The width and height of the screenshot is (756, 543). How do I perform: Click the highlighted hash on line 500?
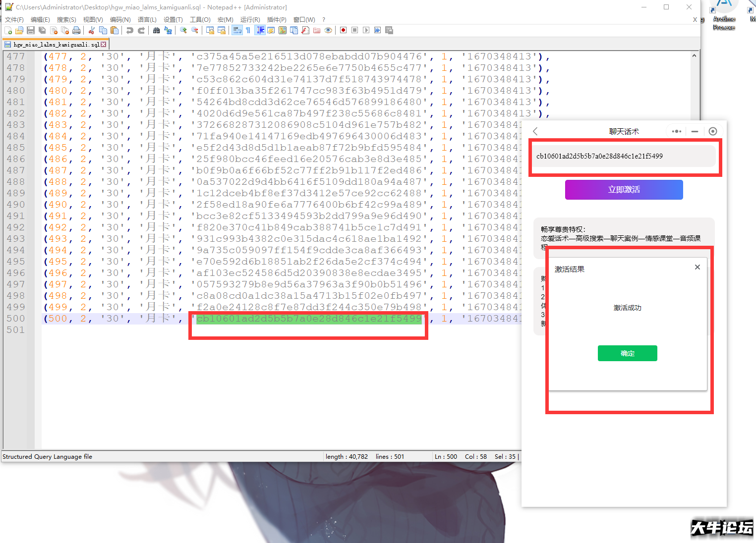(309, 319)
